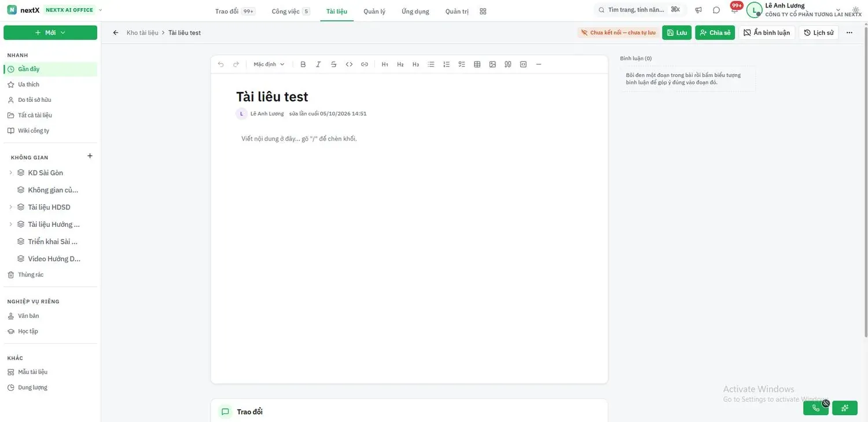Share the document via Chia sẻ

(715, 33)
